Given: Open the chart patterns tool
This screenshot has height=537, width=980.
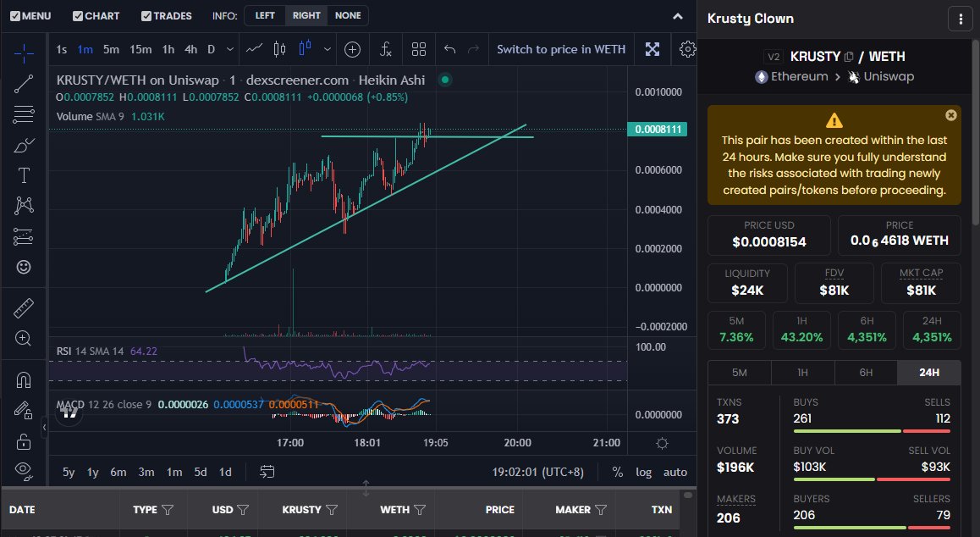Looking at the screenshot, I should pos(24,206).
